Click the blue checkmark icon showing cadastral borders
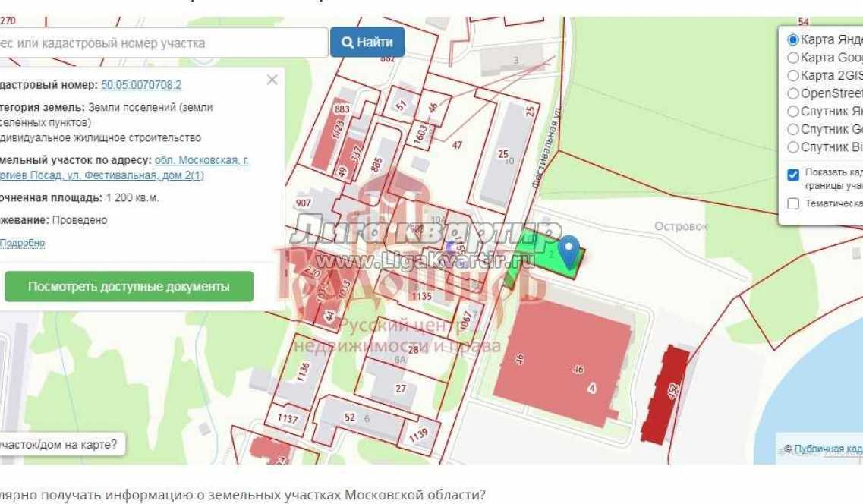Image resolution: width=863 pixels, height=504 pixels. [792, 175]
